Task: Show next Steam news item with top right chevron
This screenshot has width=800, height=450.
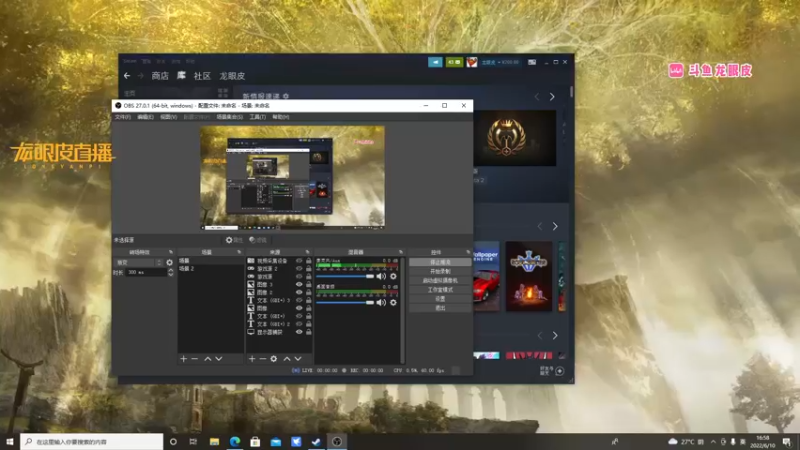Action: pos(552,96)
